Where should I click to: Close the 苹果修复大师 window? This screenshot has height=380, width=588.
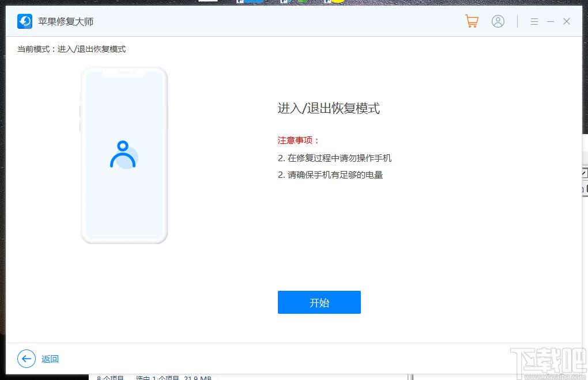pyautogui.click(x=567, y=21)
